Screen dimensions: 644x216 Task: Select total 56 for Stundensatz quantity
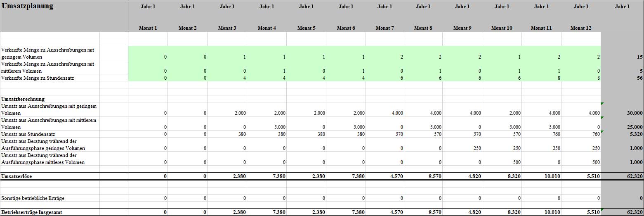coord(640,78)
